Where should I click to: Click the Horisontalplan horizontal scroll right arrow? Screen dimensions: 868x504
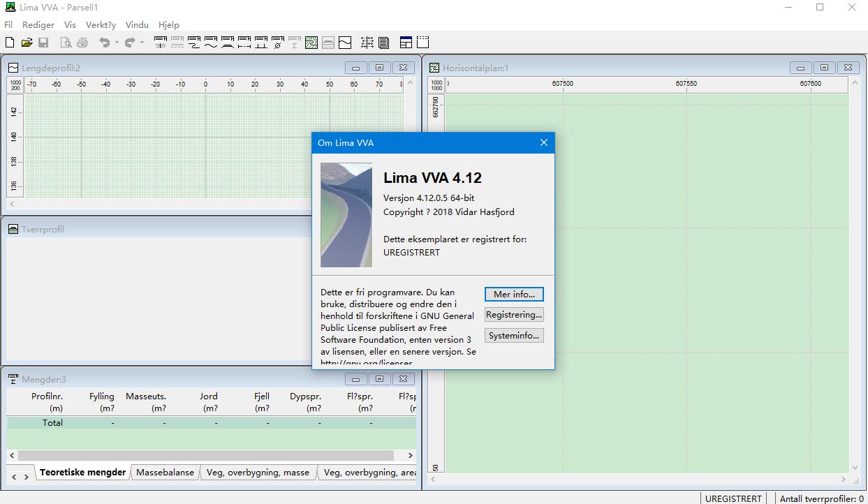point(844,480)
